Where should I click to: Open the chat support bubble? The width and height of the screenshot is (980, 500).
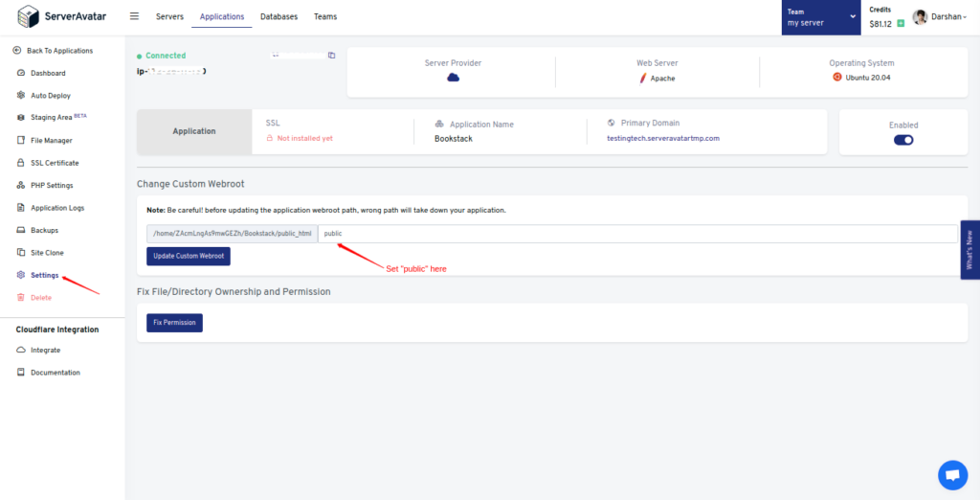pos(952,476)
